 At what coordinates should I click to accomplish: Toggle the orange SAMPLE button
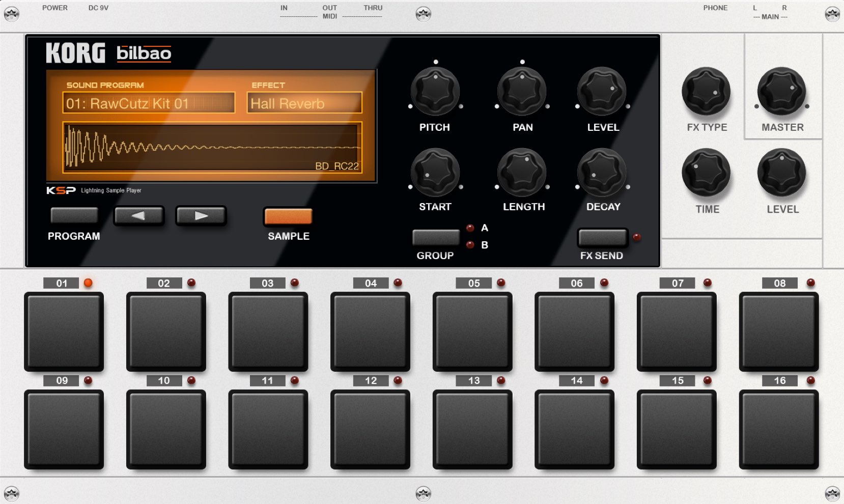[x=288, y=216]
